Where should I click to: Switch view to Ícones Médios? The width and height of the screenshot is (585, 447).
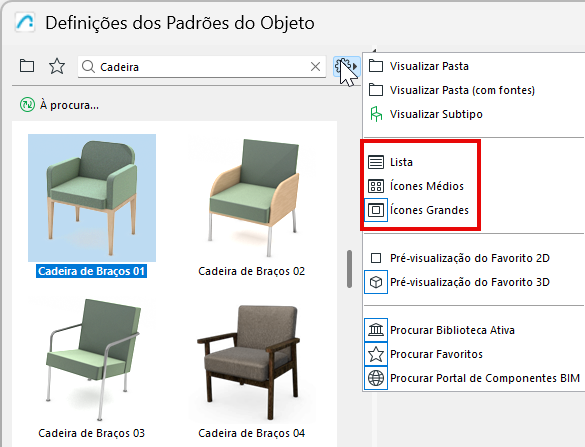pos(427,186)
